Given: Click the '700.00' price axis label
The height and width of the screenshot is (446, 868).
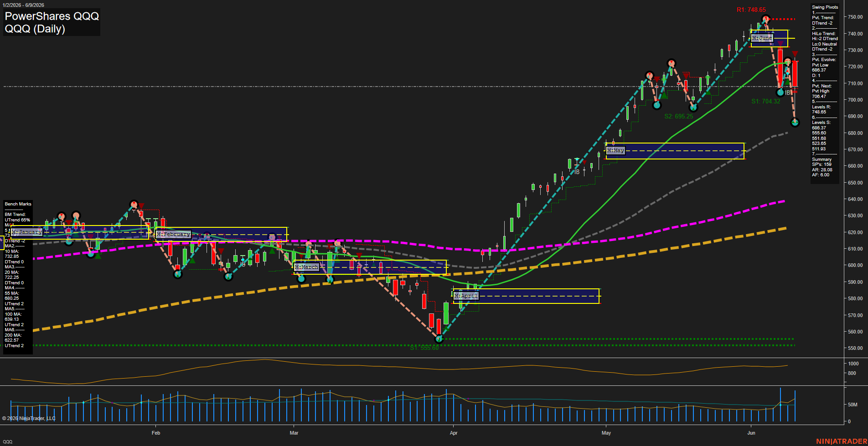Looking at the screenshot, I should tap(855, 100).
